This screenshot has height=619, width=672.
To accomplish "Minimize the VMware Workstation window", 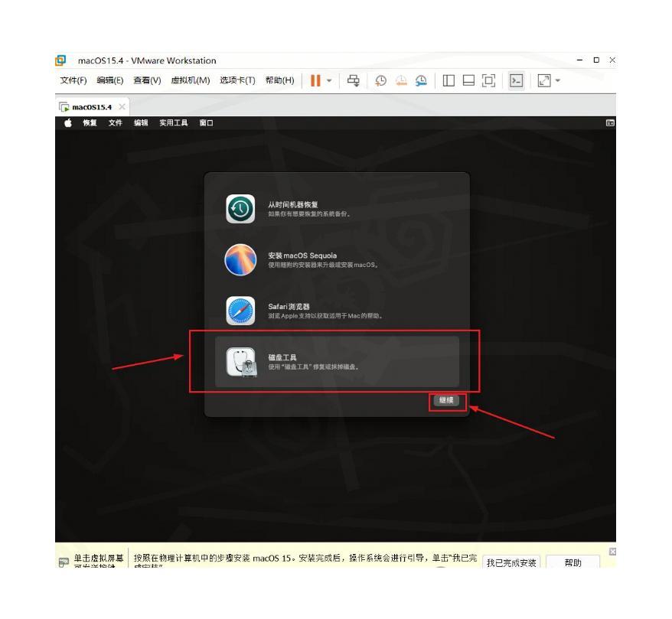I will tap(580, 60).
